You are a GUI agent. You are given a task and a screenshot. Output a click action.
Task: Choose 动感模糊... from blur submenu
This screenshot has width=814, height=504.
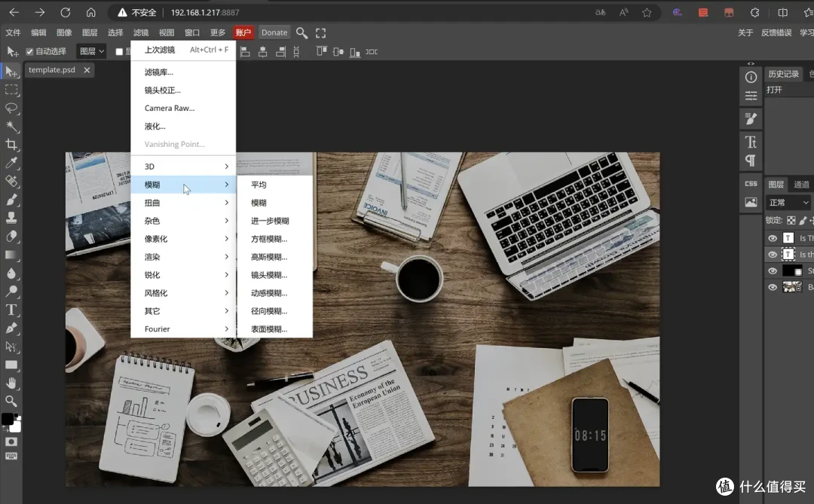274,293
